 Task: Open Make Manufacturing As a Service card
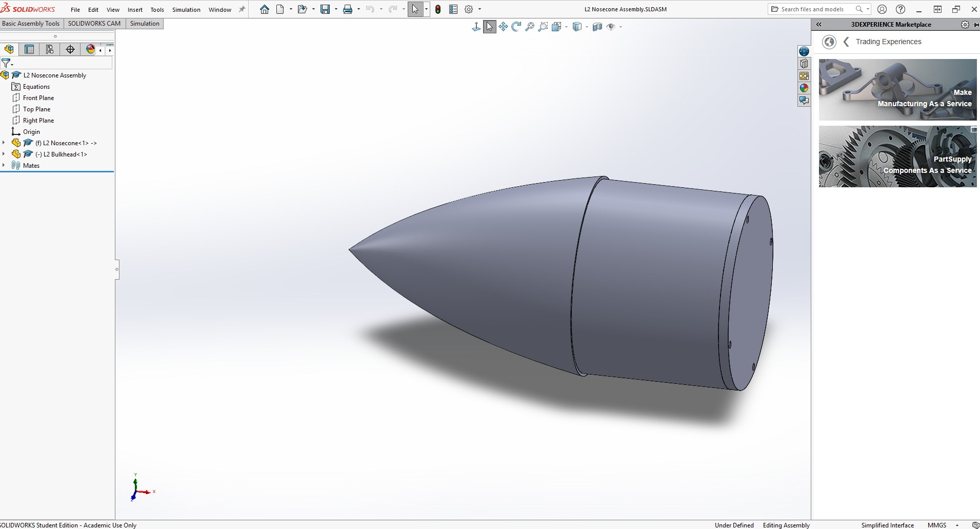pos(897,90)
